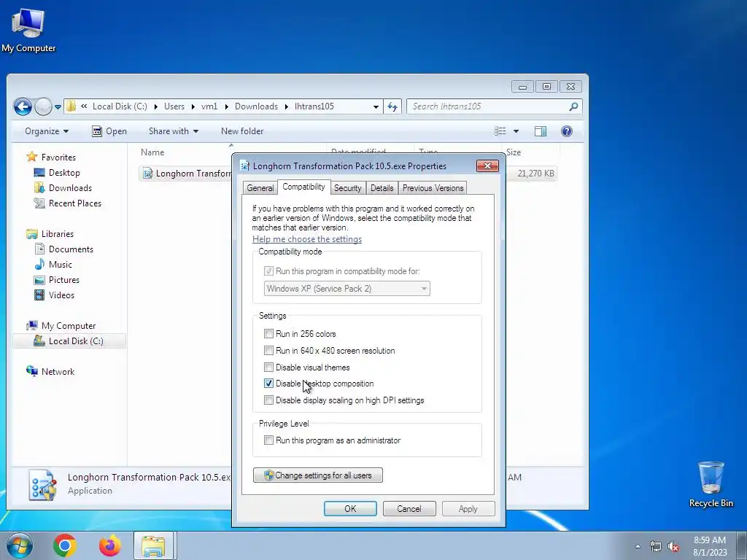
Task: Click the Favorites star heading
Action: tap(58, 157)
